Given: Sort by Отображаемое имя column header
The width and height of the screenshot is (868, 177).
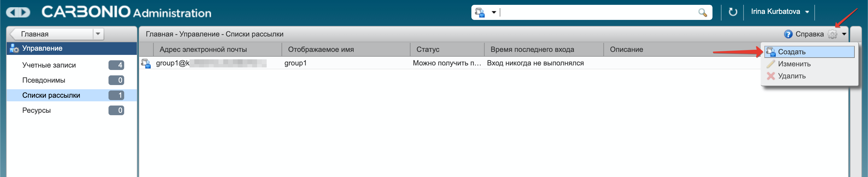Looking at the screenshot, I should click(x=320, y=49).
